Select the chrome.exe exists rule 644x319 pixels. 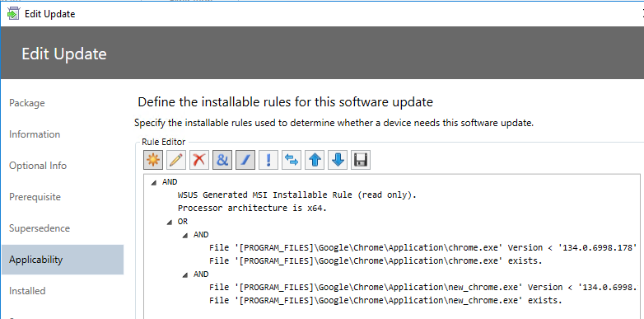click(x=376, y=261)
